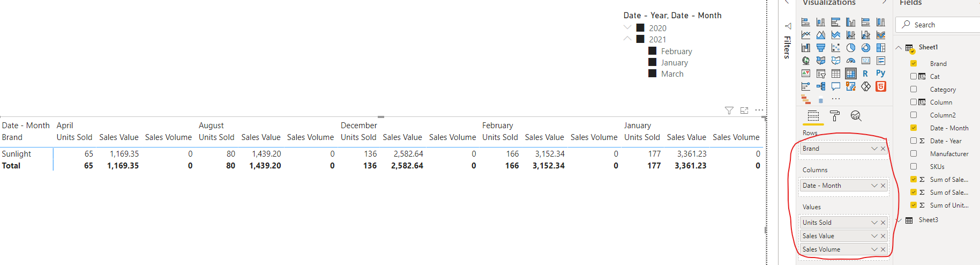Image resolution: width=980 pixels, height=265 pixels.
Task: Check the Column2 field
Action: coord(914,115)
